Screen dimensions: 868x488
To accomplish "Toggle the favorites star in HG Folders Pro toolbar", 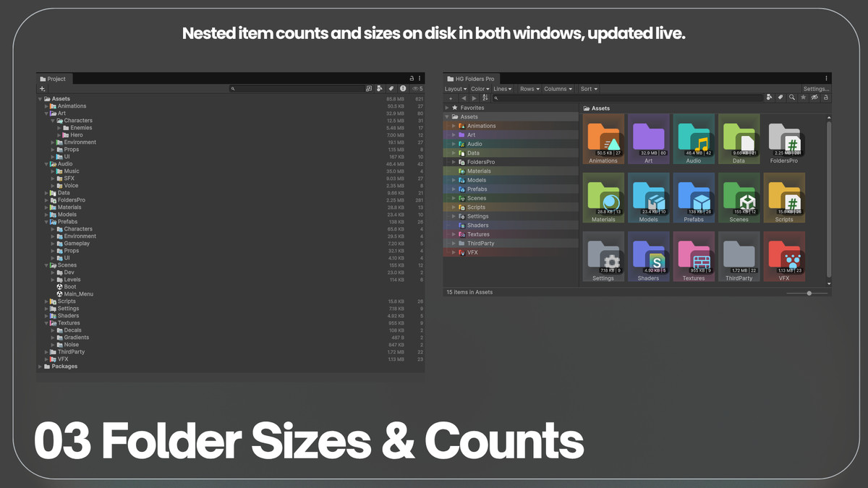I will pyautogui.click(x=803, y=98).
